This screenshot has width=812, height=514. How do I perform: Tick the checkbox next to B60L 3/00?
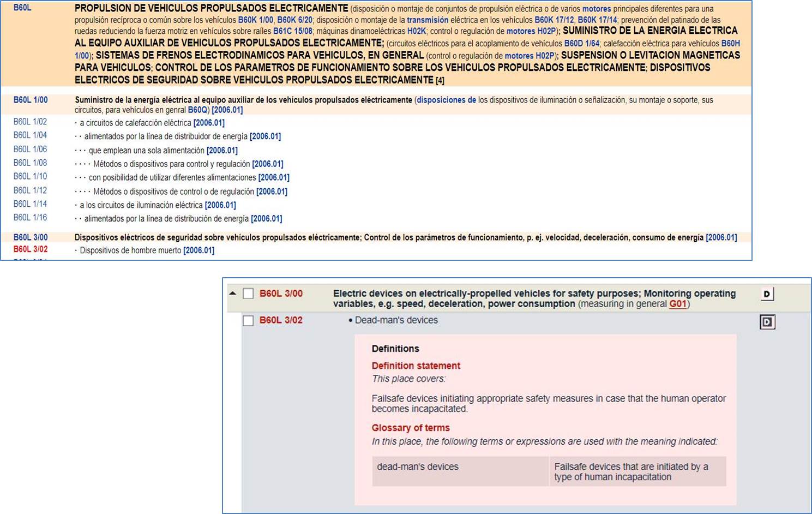point(248,294)
